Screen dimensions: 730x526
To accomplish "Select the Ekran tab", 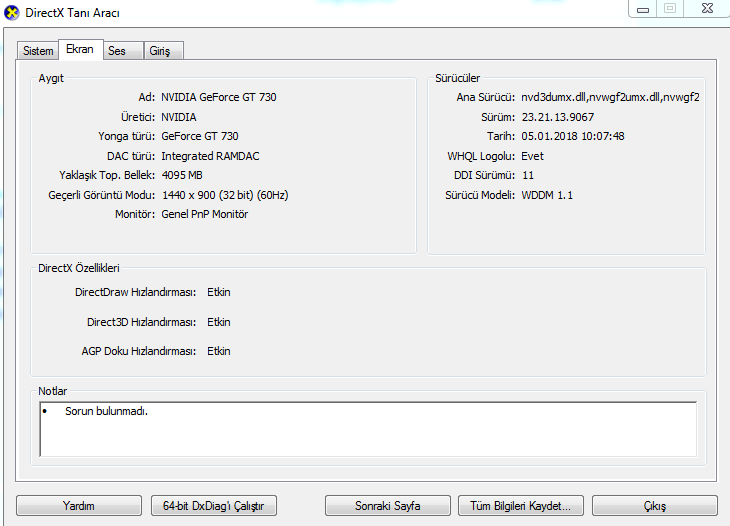I will click(x=80, y=49).
